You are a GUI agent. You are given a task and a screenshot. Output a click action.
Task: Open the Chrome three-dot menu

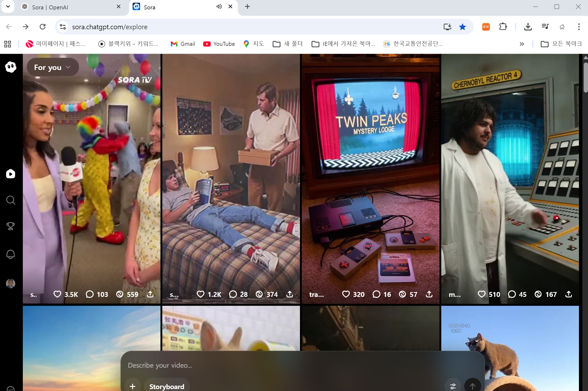[x=579, y=27]
